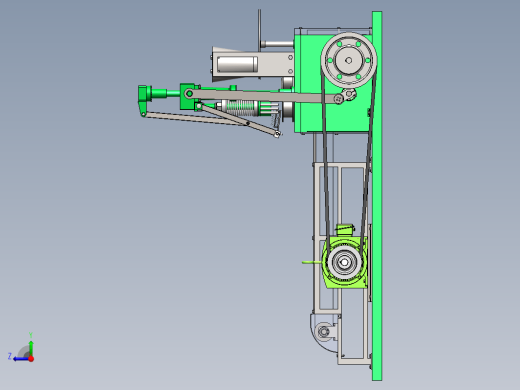Screen dimensions: 520x390
Task: Select the tall green vertical back plate
Action: click(377, 196)
